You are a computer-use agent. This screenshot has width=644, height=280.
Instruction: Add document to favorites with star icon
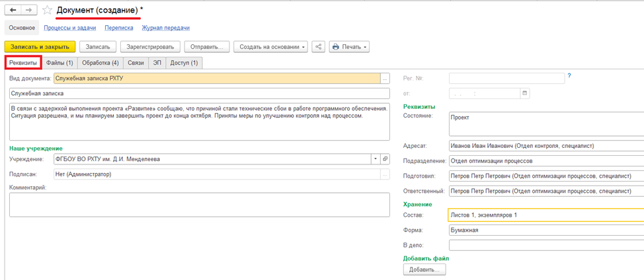[x=47, y=11]
